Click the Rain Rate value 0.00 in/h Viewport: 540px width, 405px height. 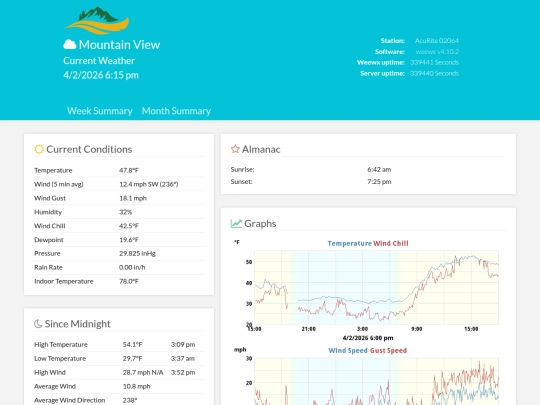[132, 267]
